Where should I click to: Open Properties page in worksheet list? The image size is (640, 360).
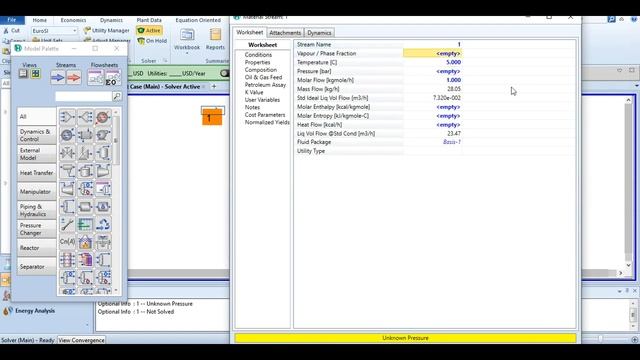(257, 62)
